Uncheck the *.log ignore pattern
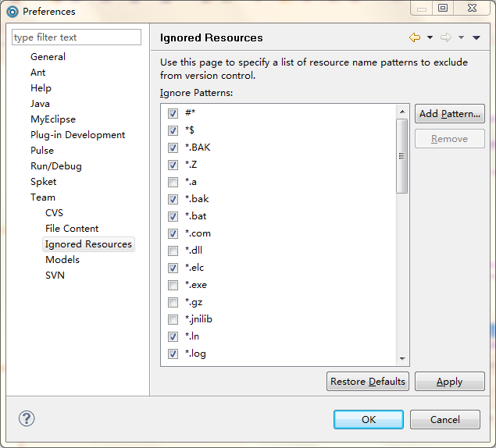This screenshot has height=448, width=496. [173, 354]
